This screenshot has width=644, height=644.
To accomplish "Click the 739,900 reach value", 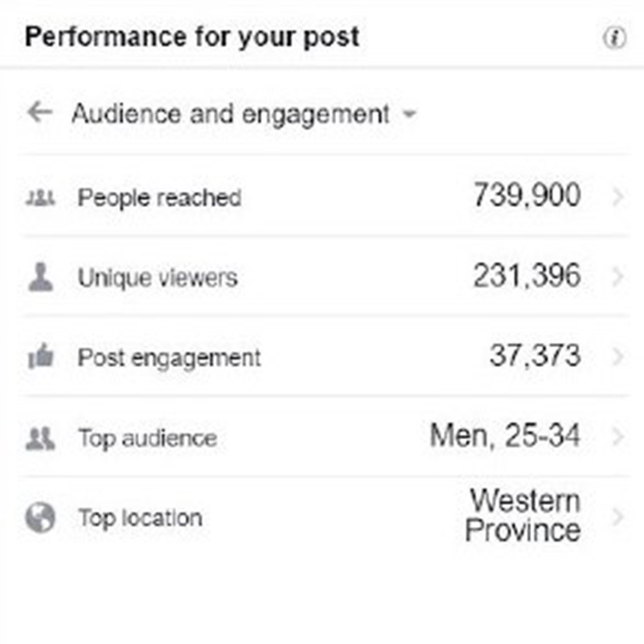I will pos(527,196).
